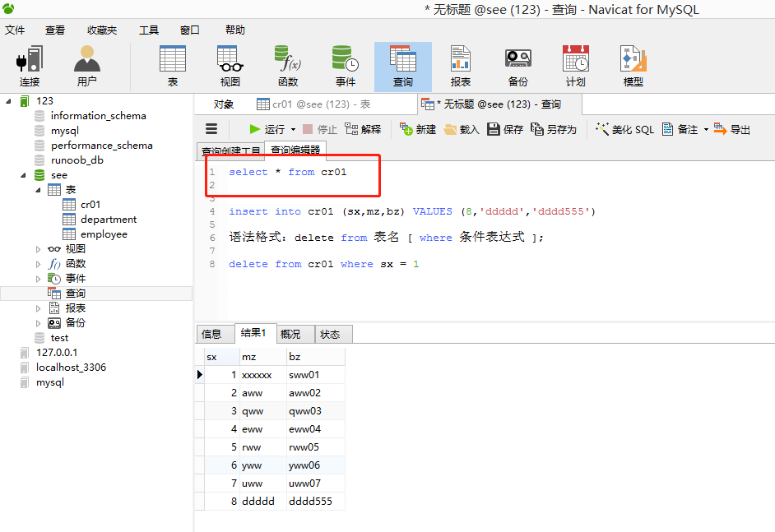
Task: Open the 用户 user manager
Action: [x=87, y=67]
